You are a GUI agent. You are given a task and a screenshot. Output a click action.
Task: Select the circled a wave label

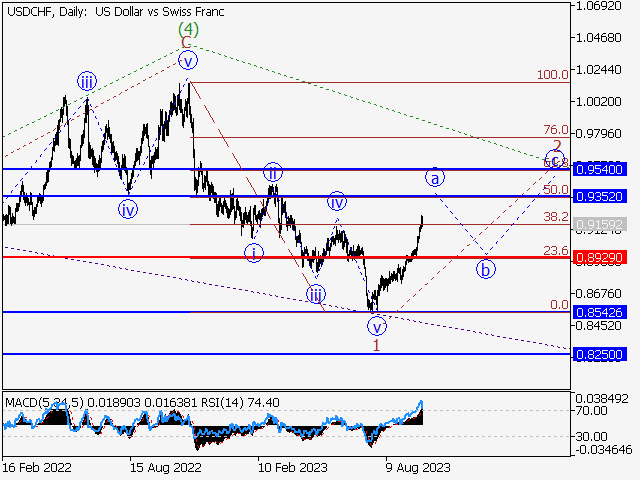(x=435, y=178)
